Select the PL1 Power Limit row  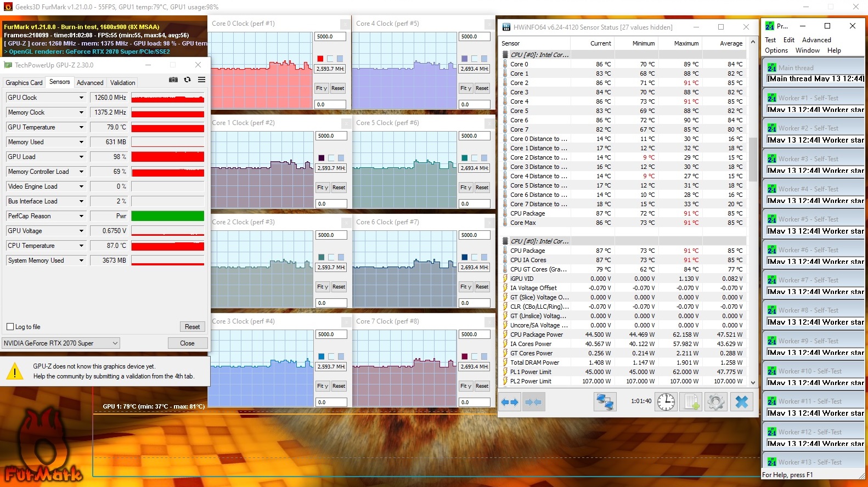[623, 372]
